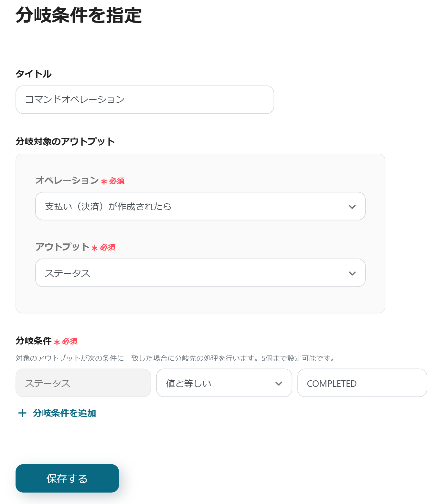Click the COMPLETED value input field

tap(362, 383)
